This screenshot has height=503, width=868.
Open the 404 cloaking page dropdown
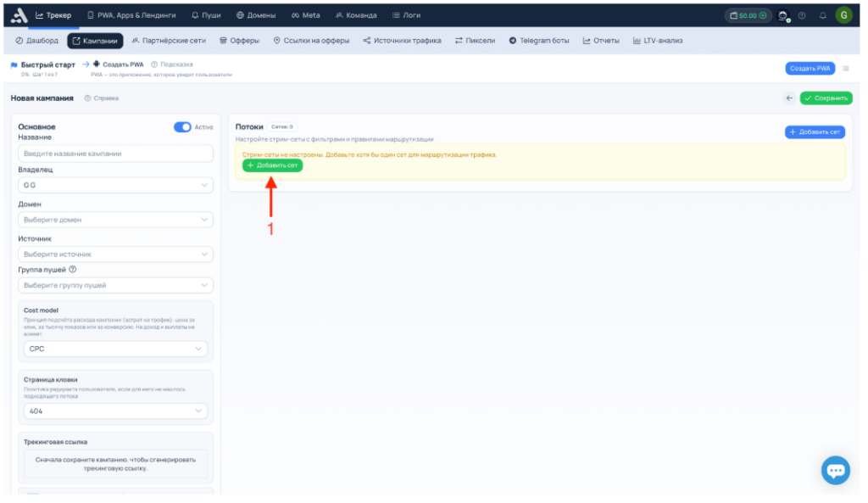click(115, 411)
